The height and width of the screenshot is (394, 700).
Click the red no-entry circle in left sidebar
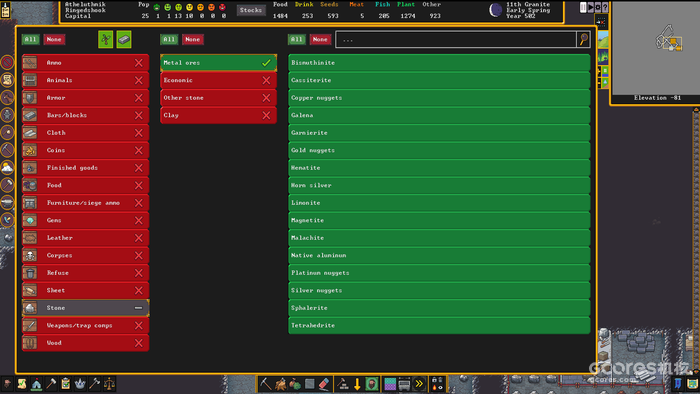pos(7,62)
